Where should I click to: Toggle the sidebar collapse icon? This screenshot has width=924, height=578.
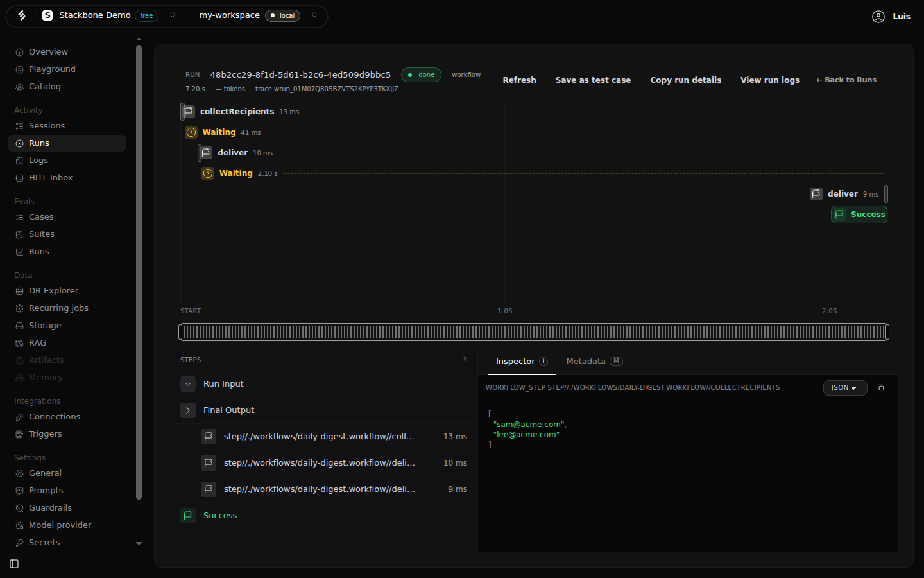(14, 564)
